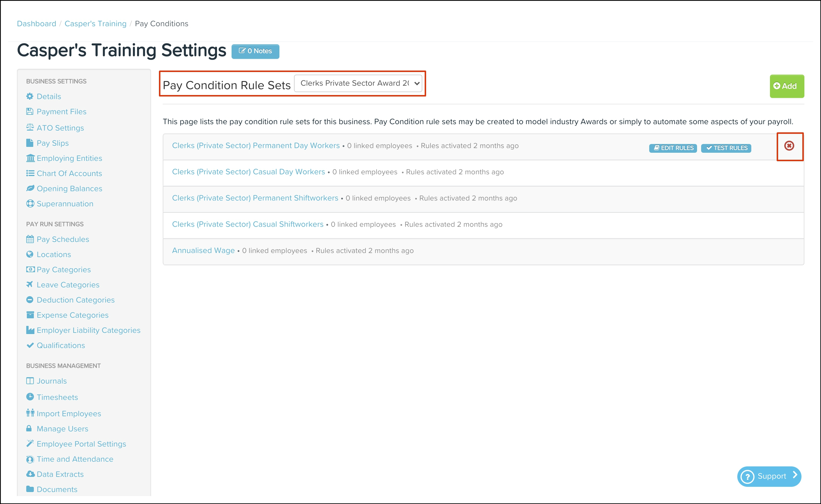Image resolution: width=821 pixels, height=504 pixels.
Task: Click the 0 Notes badge
Action: (255, 51)
